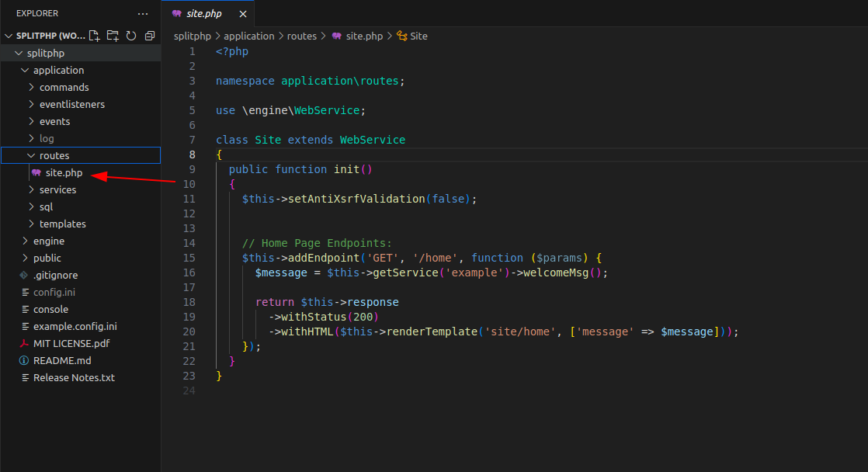Click the PHP icon on the site.php tab
The width and height of the screenshot is (868, 472).
(177, 13)
